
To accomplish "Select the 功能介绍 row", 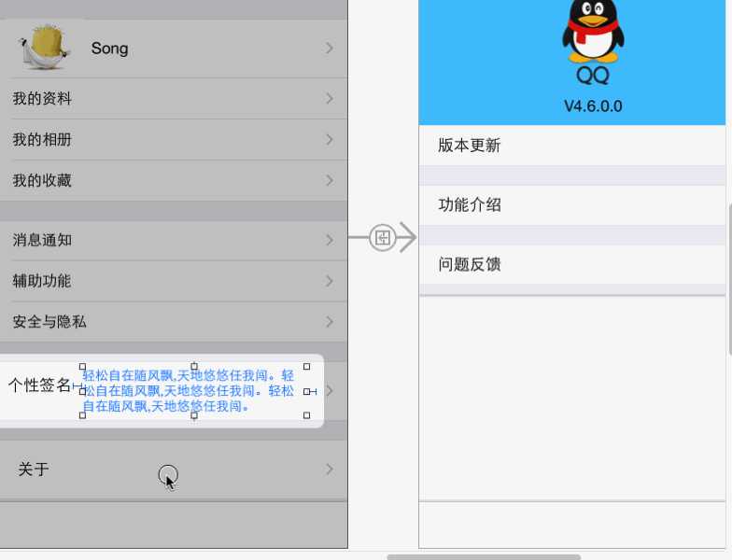I will coord(572,205).
